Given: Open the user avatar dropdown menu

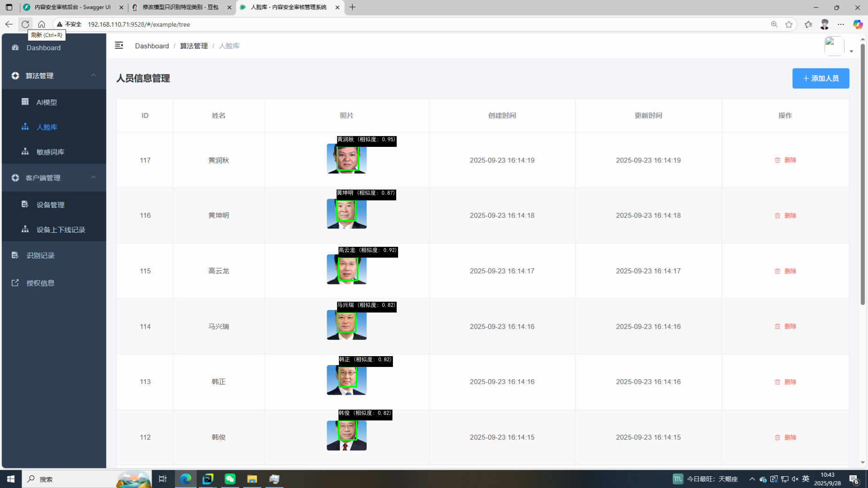Looking at the screenshot, I should click(x=838, y=46).
